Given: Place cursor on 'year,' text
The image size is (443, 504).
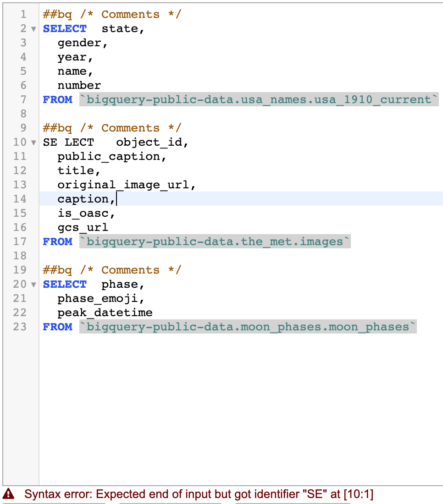Looking at the screenshot, I should pyautogui.click(x=75, y=57).
